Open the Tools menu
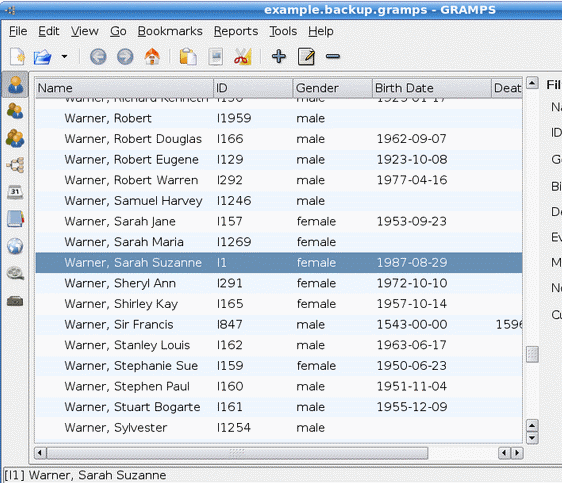 tap(283, 32)
